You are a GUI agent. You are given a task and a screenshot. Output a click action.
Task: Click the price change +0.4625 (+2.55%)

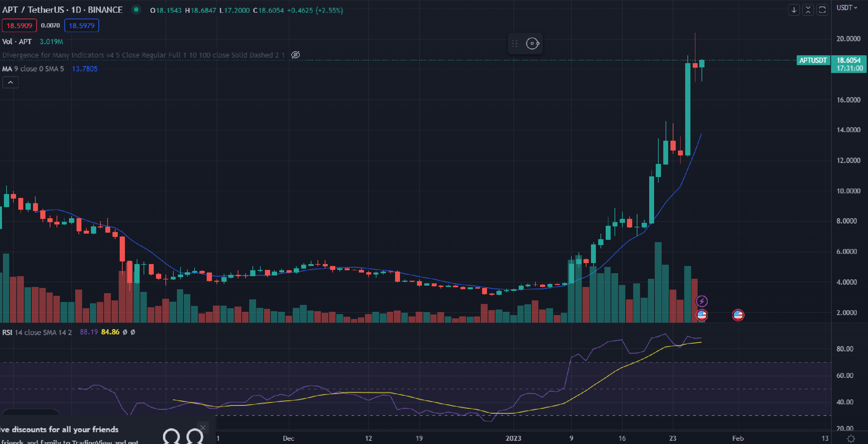315,10
